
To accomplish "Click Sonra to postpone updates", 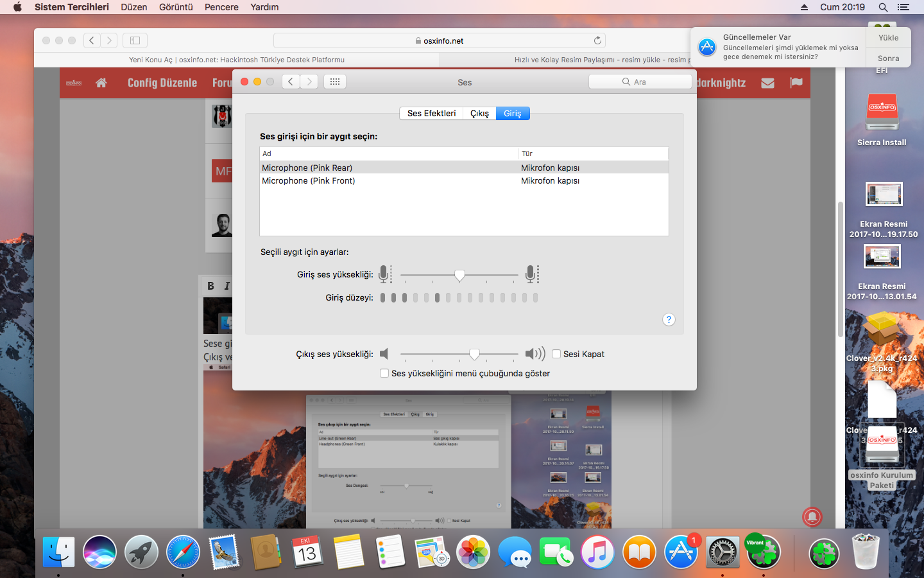I will [x=888, y=58].
